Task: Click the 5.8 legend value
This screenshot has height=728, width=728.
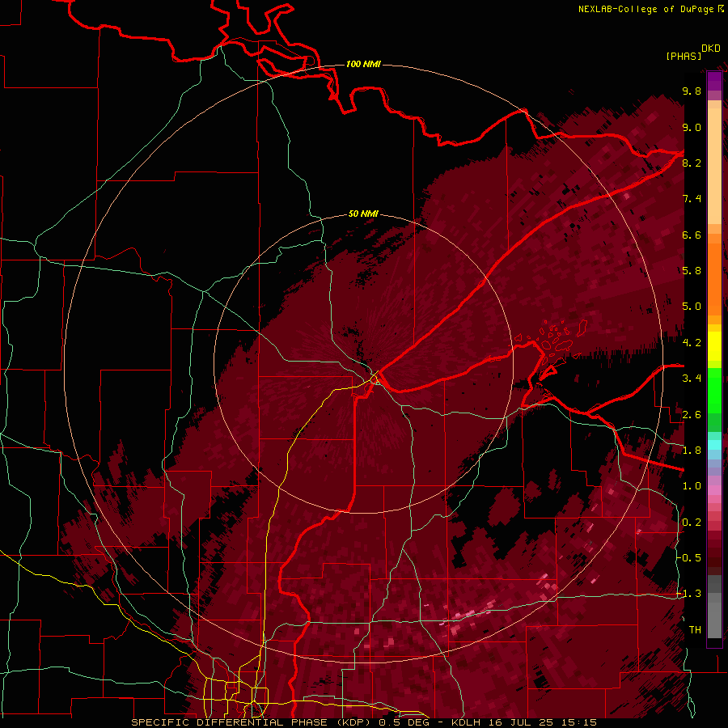Action: 692,271
